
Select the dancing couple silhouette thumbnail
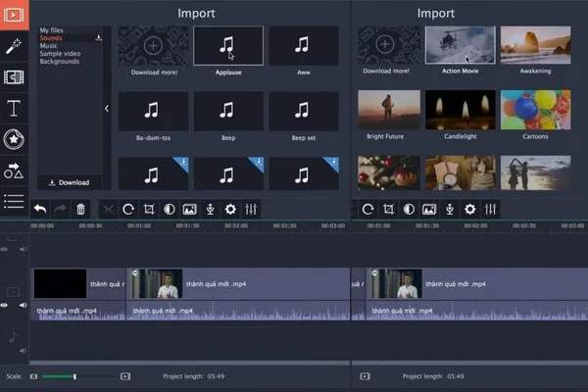pos(535,172)
